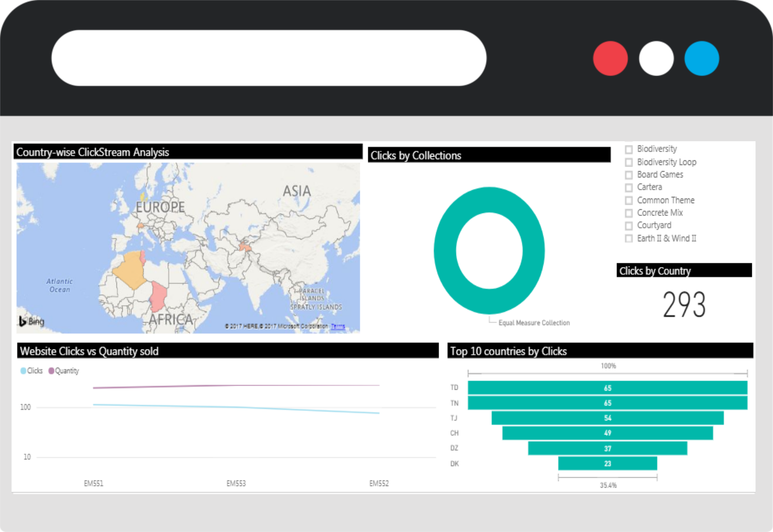This screenshot has height=532, width=773.
Task: Enable the Courtyard filter checkbox
Action: pyautogui.click(x=629, y=226)
